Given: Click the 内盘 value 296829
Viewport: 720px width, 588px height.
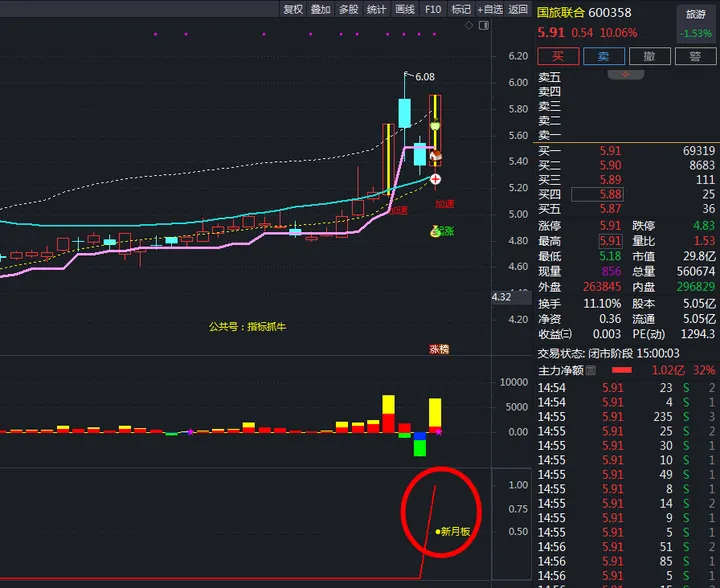Looking at the screenshot, I should pyautogui.click(x=696, y=287).
